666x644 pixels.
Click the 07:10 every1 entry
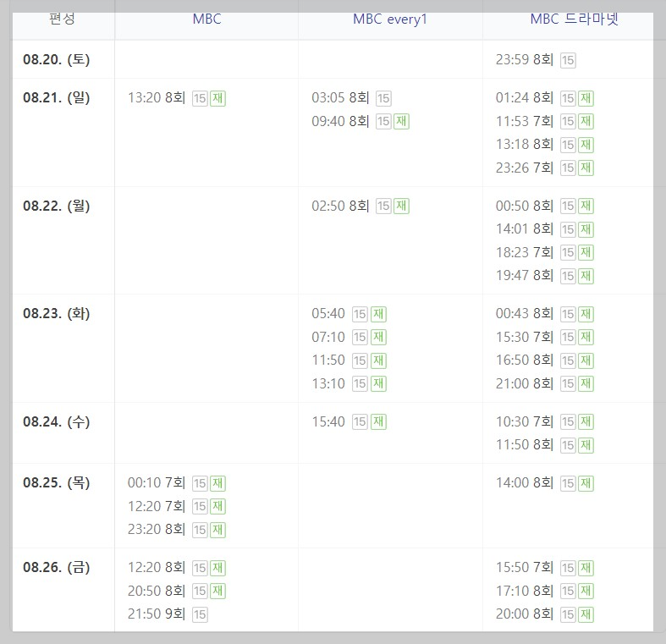click(x=328, y=338)
